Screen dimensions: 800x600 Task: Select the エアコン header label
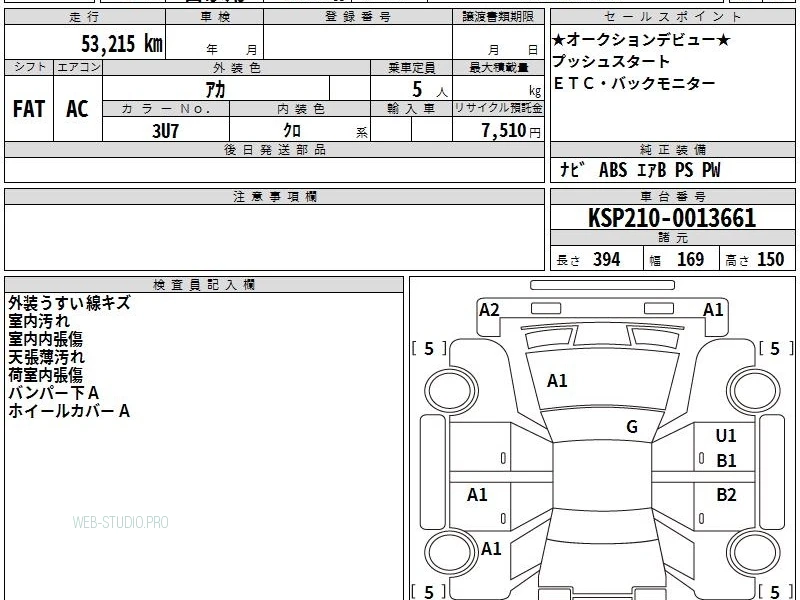[79, 67]
